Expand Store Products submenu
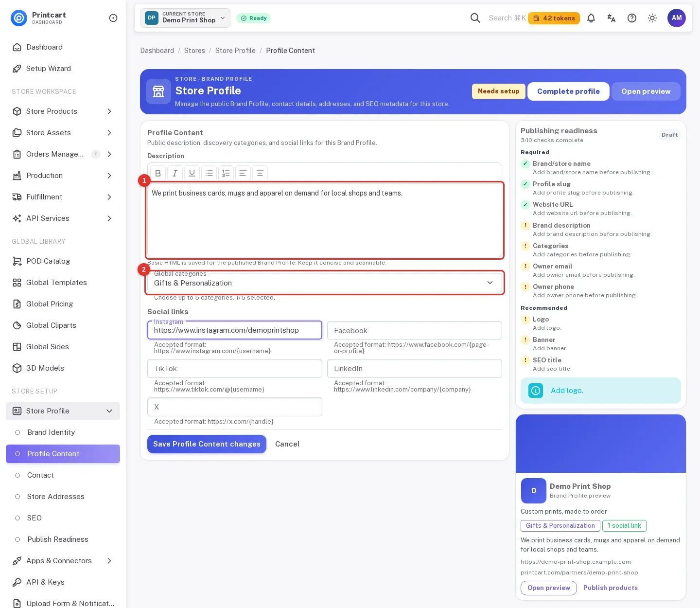This screenshot has width=700, height=608. coord(63,111)
